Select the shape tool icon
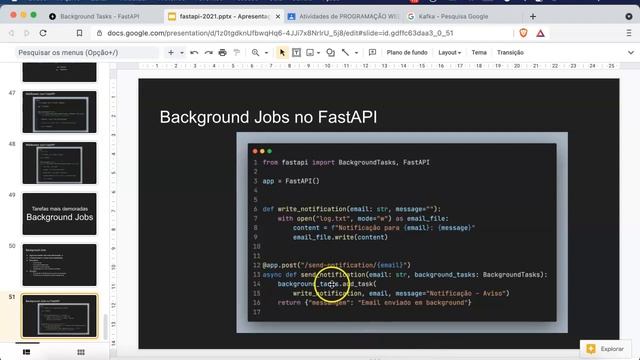640x360 pixels. (x=331, y=53)
